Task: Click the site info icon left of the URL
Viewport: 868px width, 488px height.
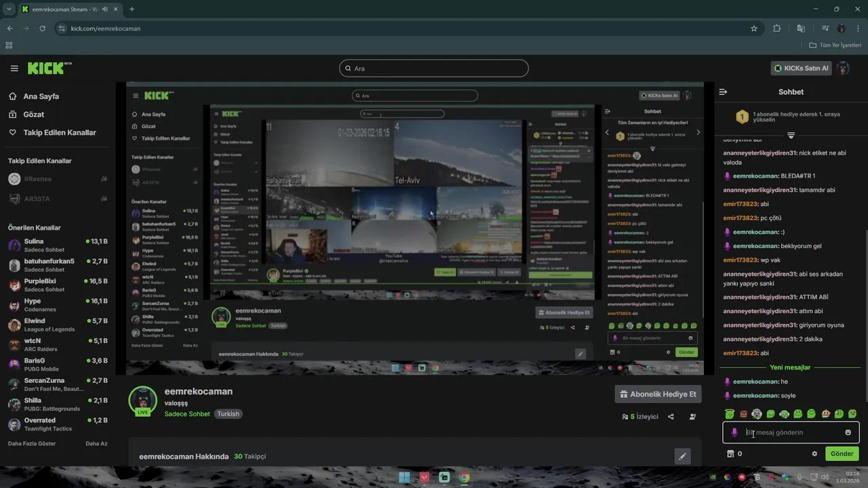Action: [x=62, y=28]
